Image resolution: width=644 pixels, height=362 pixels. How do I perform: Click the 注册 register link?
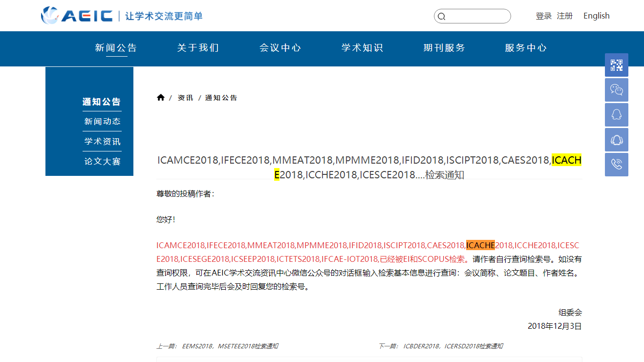tap(565, 16)
